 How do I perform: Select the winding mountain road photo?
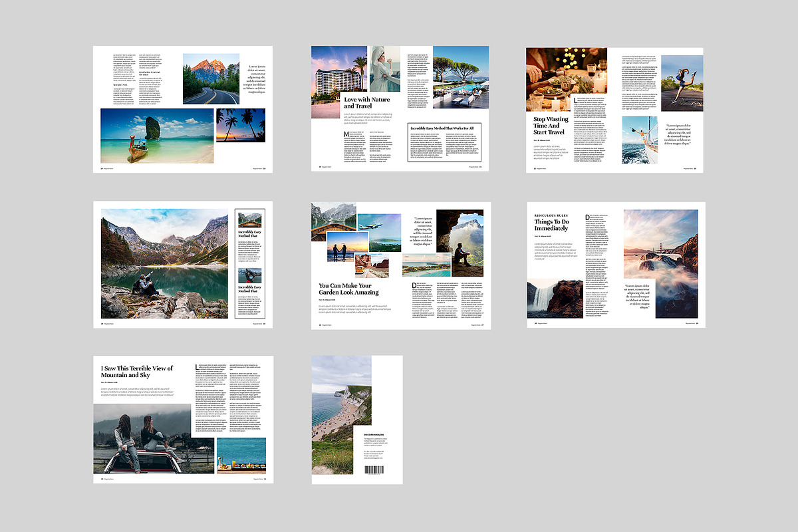coord(211,78)
